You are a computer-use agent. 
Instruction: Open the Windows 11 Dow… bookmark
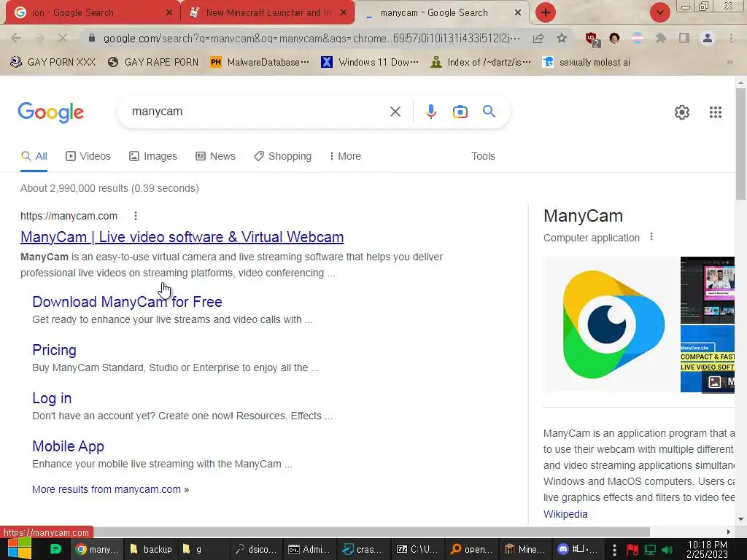tap(370, 63)
